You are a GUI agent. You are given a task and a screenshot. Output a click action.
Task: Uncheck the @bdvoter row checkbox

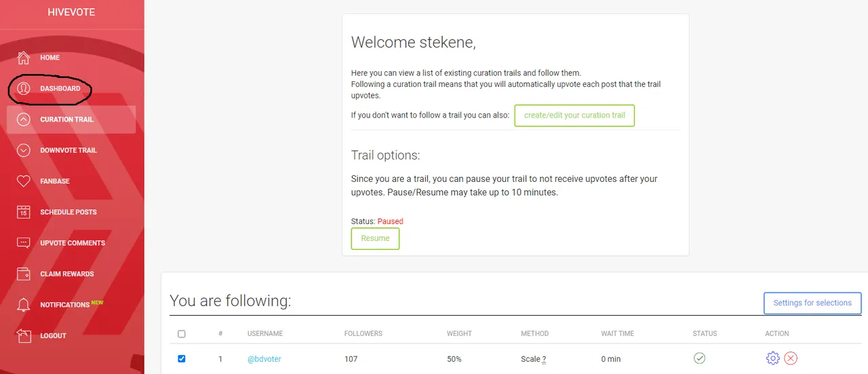tap(181, 359)
